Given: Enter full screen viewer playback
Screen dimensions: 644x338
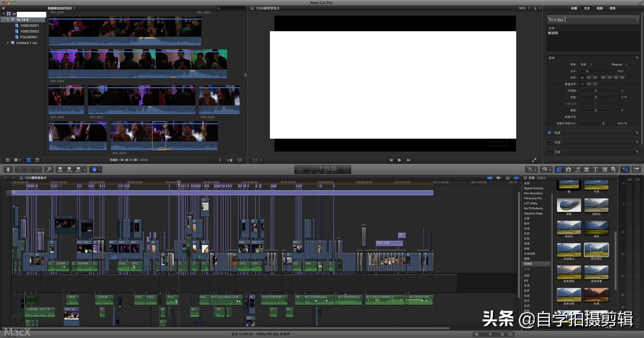Looking at the screenshot, I should point(534,160).
